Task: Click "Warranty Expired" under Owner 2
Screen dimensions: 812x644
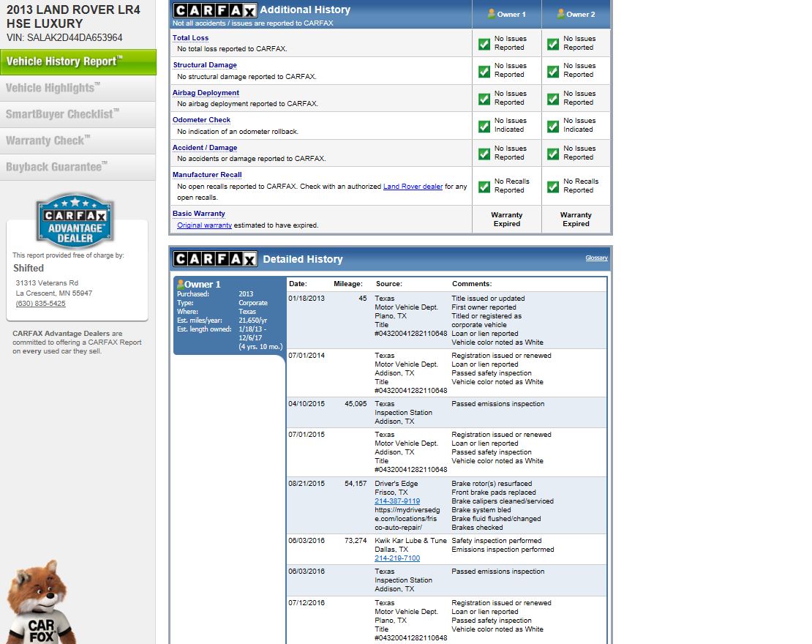Action: (576, 220)
